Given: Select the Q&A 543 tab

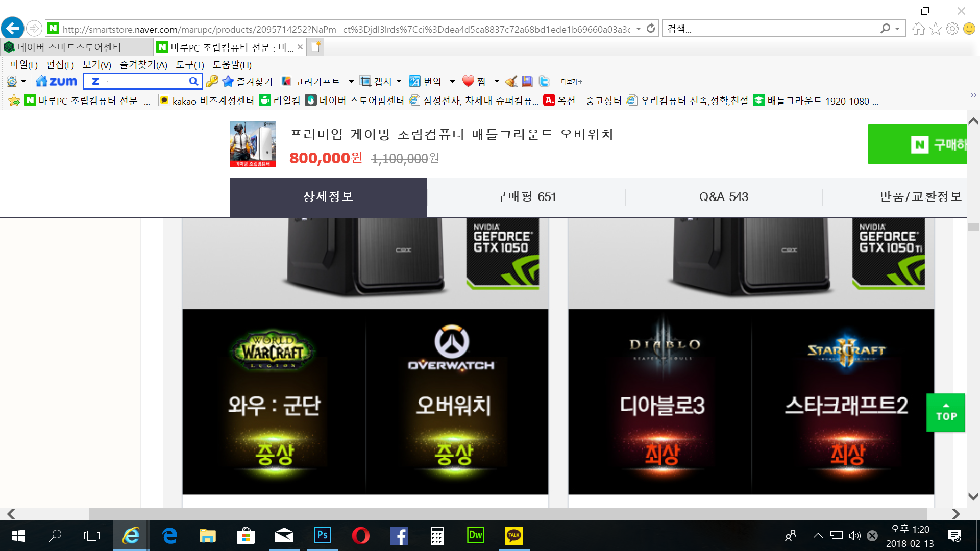Looking at the screenshot, I should (x=724, y=197).
